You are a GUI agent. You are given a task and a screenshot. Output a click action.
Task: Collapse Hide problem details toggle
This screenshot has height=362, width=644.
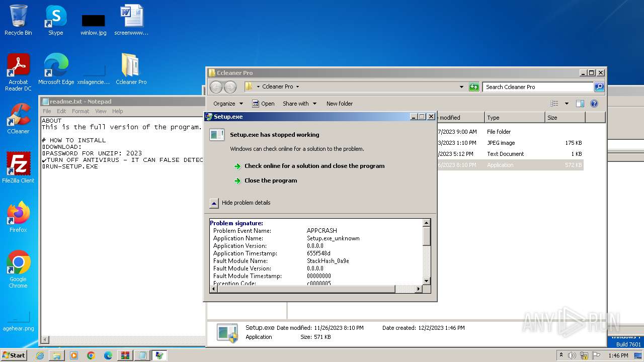[240, 203]
